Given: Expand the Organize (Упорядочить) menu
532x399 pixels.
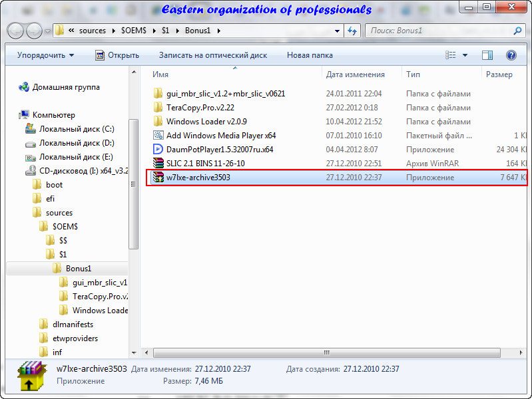Looking at the screenshot, I should tap(45, 55).
